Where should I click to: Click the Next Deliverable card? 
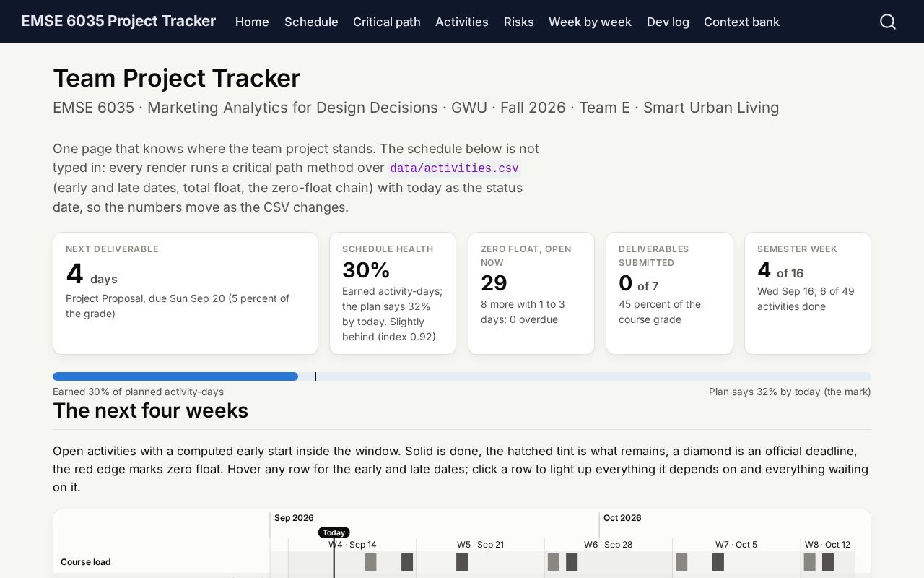186,293
